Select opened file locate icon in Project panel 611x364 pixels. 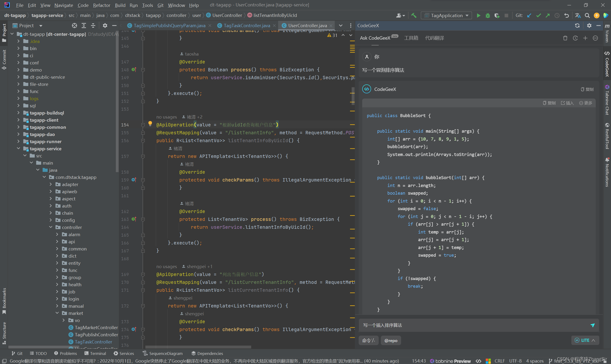pyautogui.click(x=74, y=26)
